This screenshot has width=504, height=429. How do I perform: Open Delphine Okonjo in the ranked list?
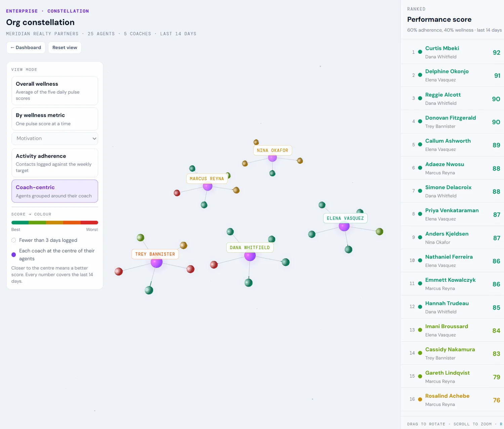[x=452, y=75]
